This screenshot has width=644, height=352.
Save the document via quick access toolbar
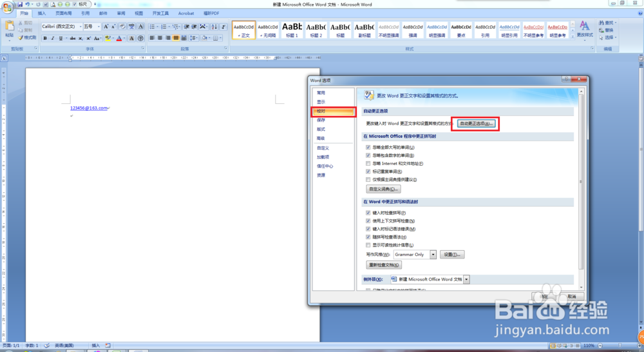20,4
